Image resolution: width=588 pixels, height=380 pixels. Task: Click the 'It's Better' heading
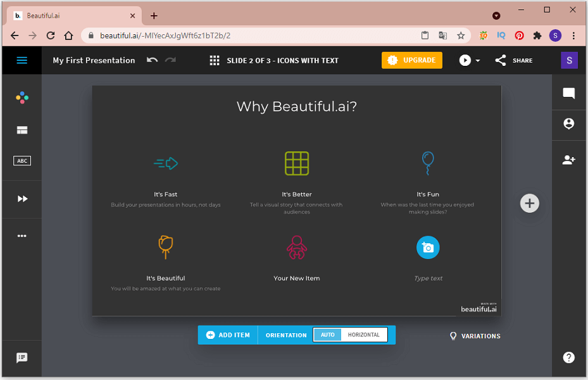pyautogui.click(x=297, y=194)
